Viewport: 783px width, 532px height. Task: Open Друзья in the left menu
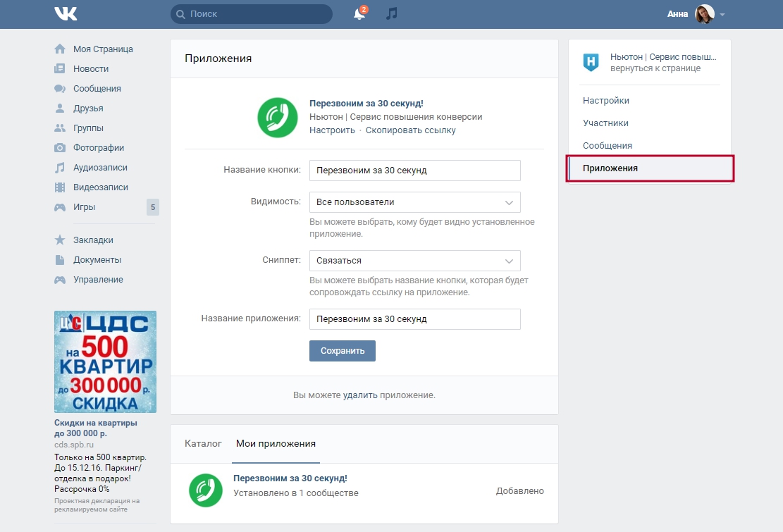coord(88,109)
